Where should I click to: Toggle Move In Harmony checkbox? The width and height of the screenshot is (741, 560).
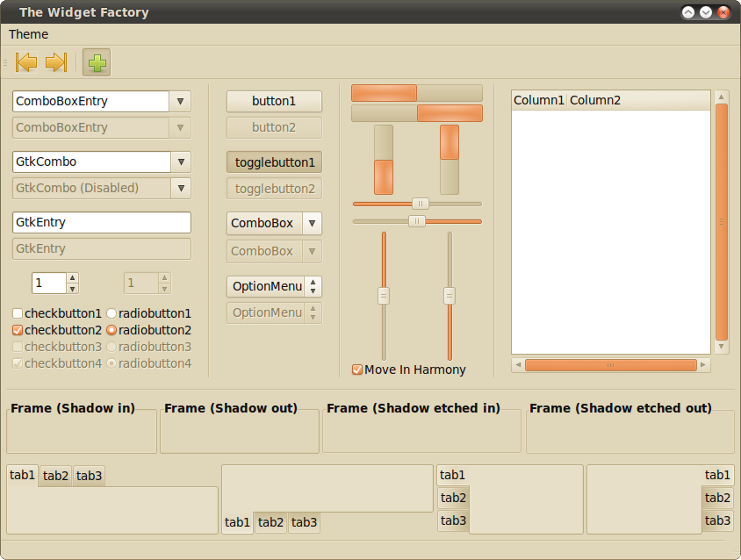click(x=357, y=370)
